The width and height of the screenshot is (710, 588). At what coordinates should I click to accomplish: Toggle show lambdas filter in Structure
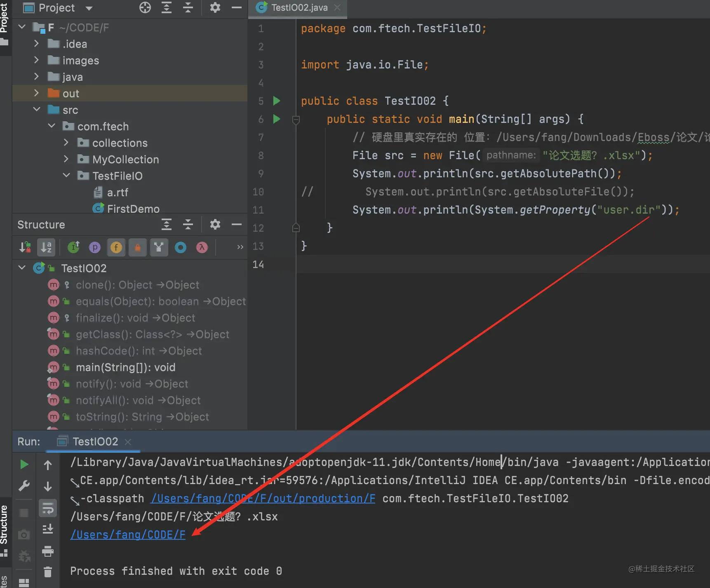202,247
